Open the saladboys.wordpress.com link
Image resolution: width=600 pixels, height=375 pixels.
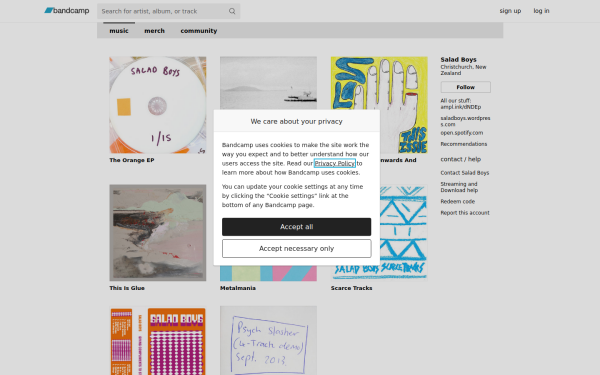[x=465, y=121]
